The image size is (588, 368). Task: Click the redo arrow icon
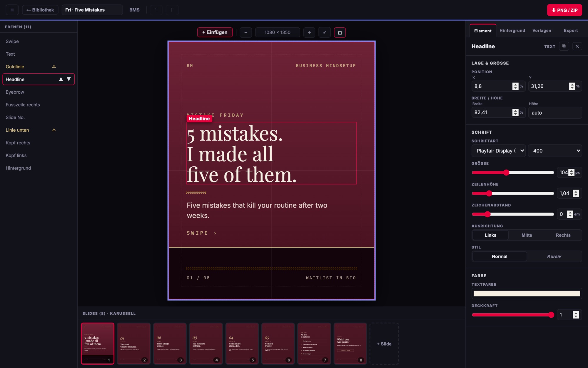(x=172, y=10)
